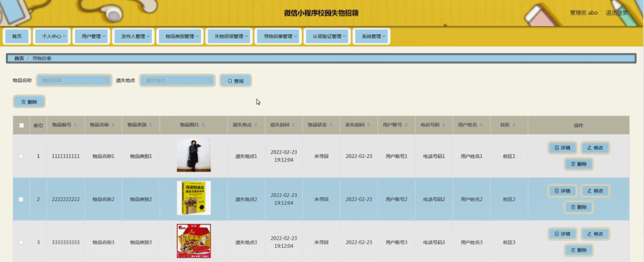
Task: Sort table by 物品编号 column arrows
Action: point(76,125)
